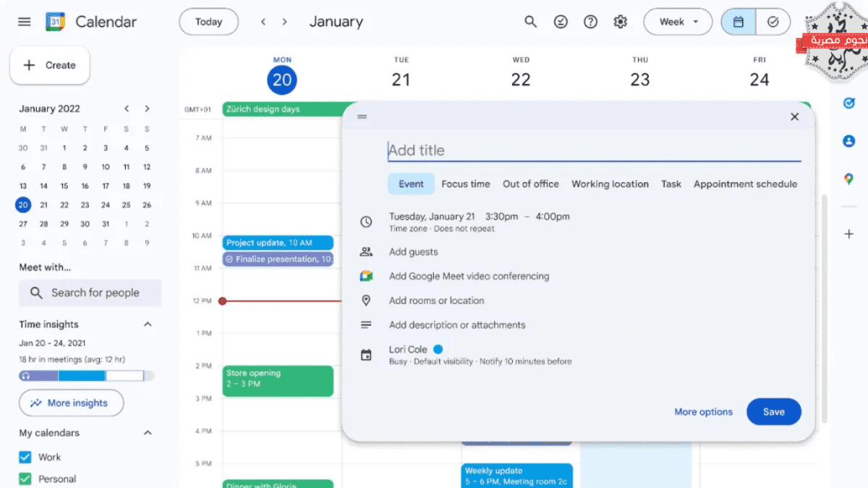This screenshot has height=488, width=868.
Task: Toggle the Work calendar checkbox
Action: pyautogui.click(x=25, y=457)
